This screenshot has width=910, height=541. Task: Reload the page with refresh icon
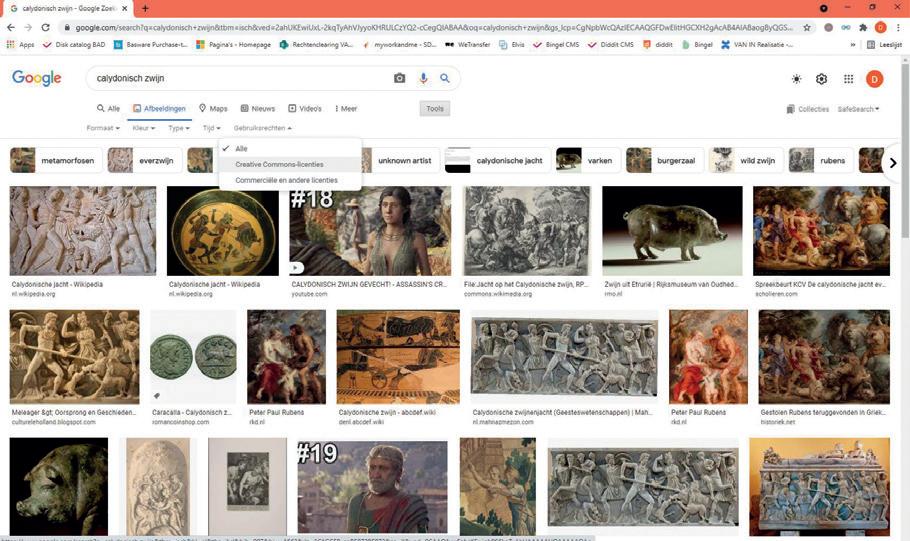[x=45, y=27]
